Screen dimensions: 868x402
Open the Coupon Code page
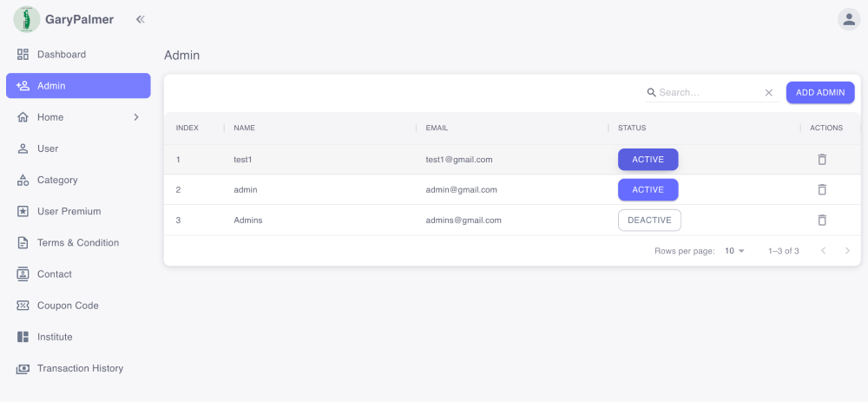point(68,306)
